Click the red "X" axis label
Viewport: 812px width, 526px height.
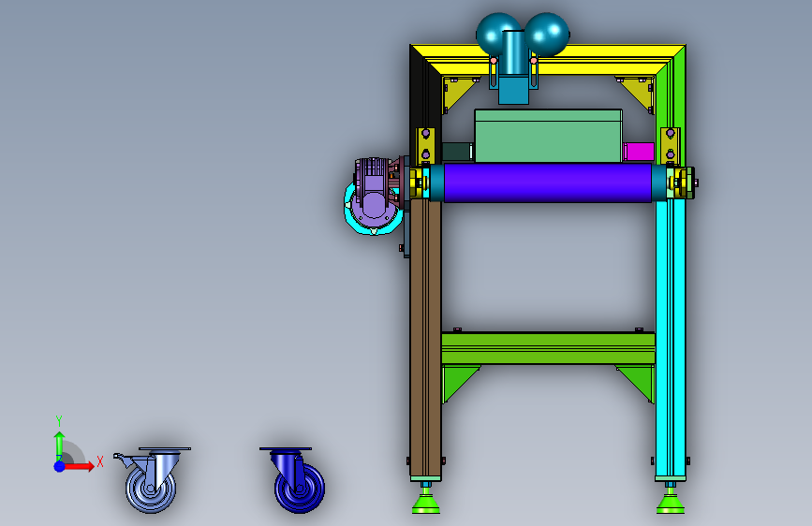click(100, 461)
